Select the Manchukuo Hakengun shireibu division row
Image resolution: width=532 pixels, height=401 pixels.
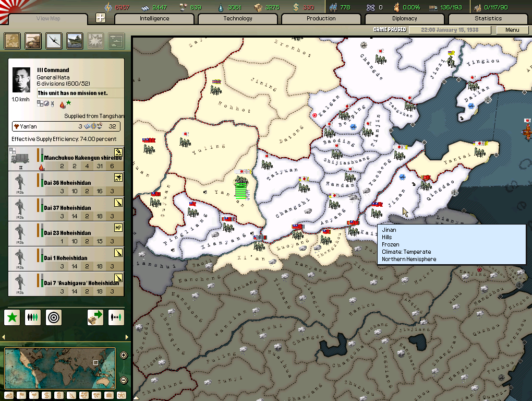tap(66, 159)
